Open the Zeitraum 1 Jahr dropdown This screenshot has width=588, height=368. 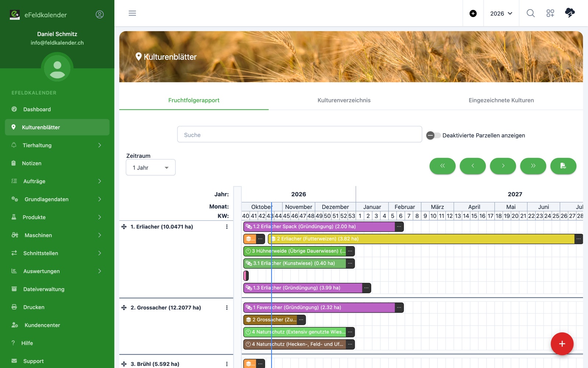[x=151, y=167]
